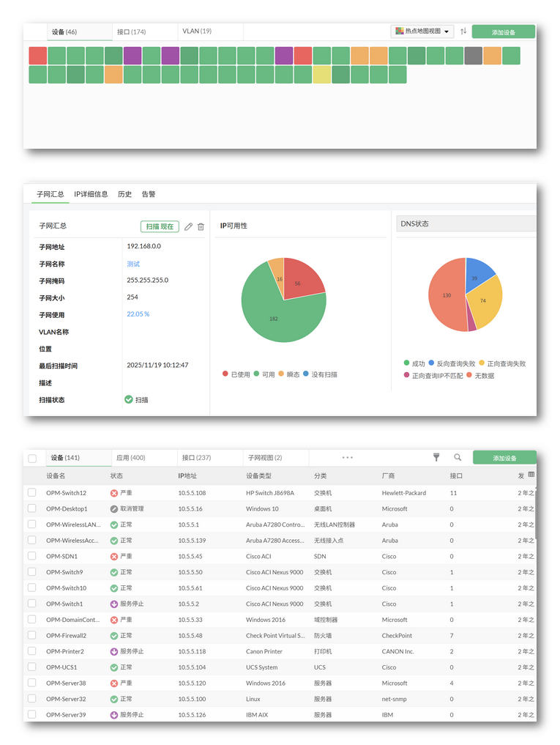Click the green scan status check icon
The height and width of the screenshot is (745, 560).
coord(128,399)
